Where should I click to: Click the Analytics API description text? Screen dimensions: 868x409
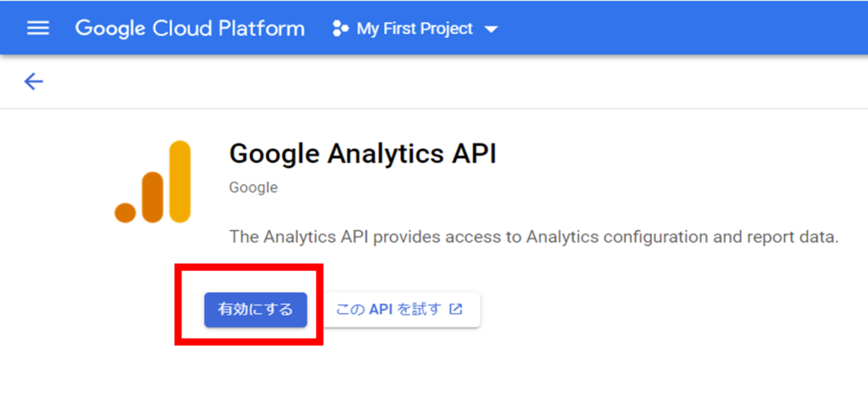[533, 237]
